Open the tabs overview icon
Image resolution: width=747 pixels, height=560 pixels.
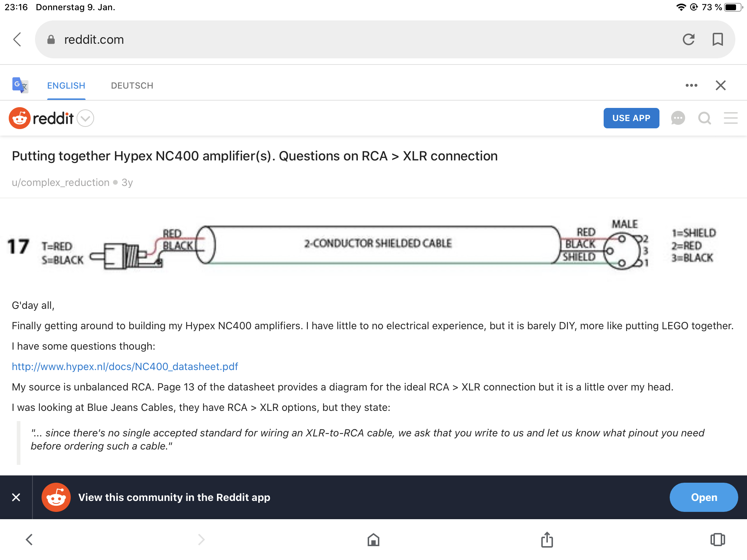717,540
